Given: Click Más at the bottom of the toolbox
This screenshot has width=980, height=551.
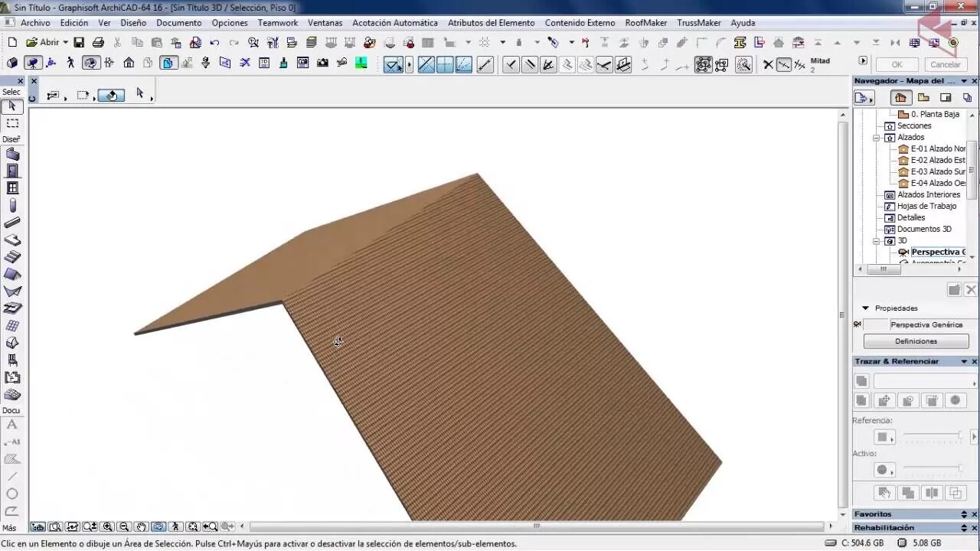Looking at the screenshot, I should (9, 528).
